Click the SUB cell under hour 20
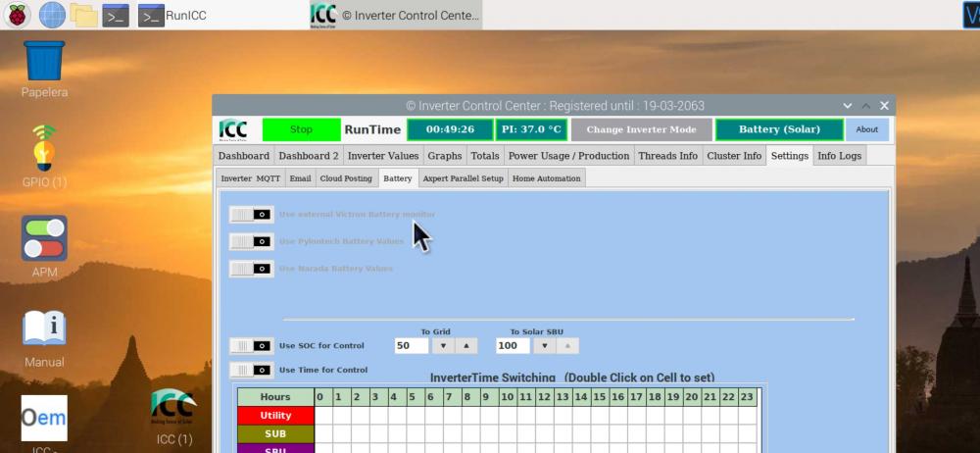The image size is (980, 453). pos(691,434)
